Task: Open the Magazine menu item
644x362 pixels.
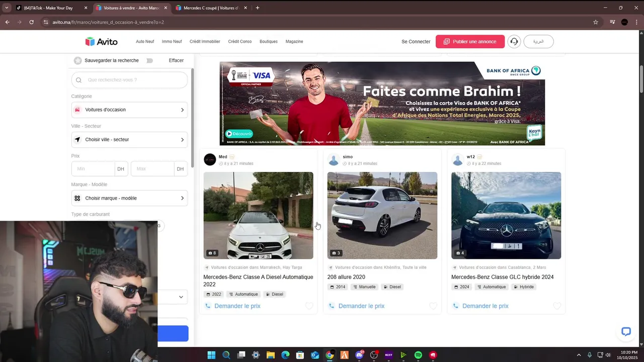Action: coord(294,42)
